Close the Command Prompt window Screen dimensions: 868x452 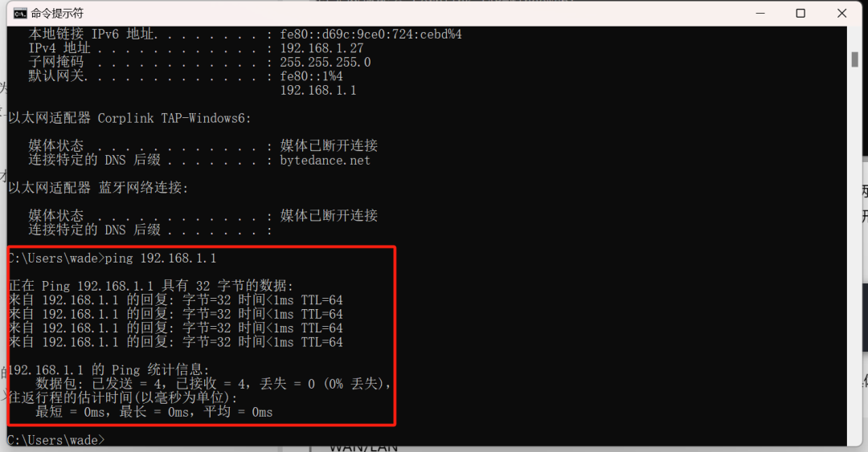(x=841, y=14)
